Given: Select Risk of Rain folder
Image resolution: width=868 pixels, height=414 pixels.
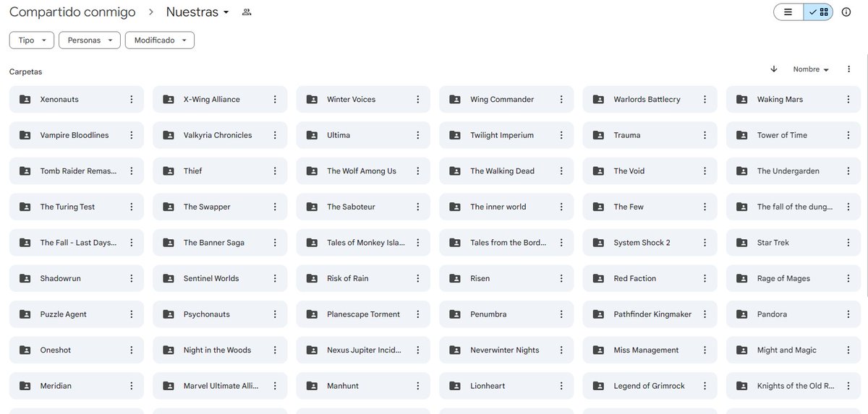Looking at the screenshot, I should pyautogui.click(x=363, y=278).
